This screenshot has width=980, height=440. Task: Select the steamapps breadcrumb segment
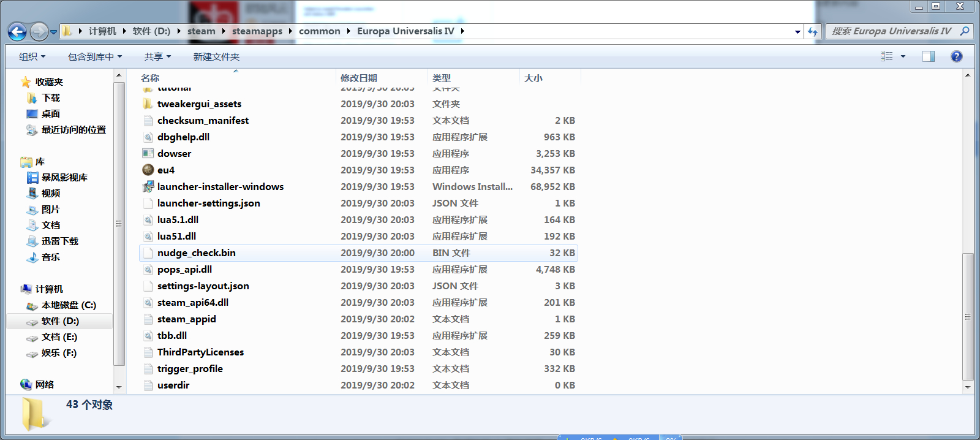pos(257,31)
